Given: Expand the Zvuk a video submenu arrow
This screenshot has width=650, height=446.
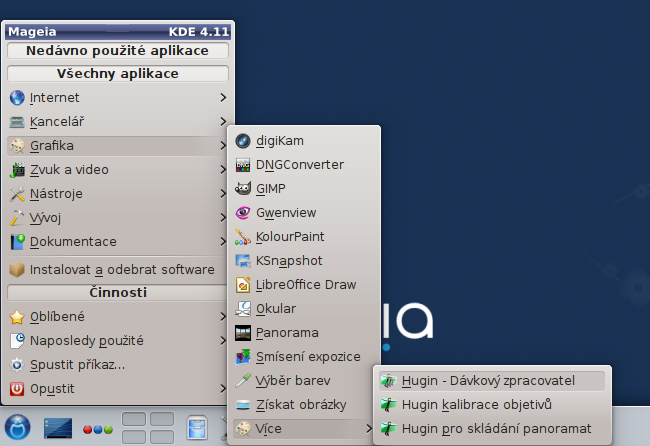Looking at the screenshot, I should coord(223,170).
